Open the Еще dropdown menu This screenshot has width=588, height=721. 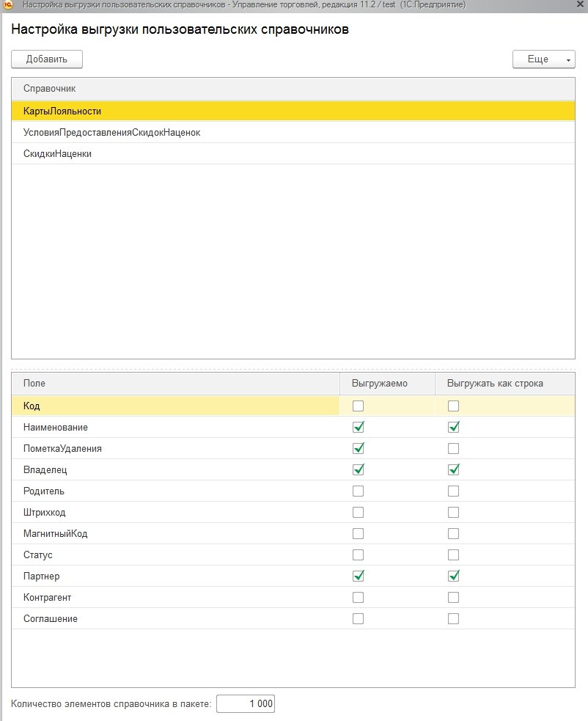click(544, 59)
